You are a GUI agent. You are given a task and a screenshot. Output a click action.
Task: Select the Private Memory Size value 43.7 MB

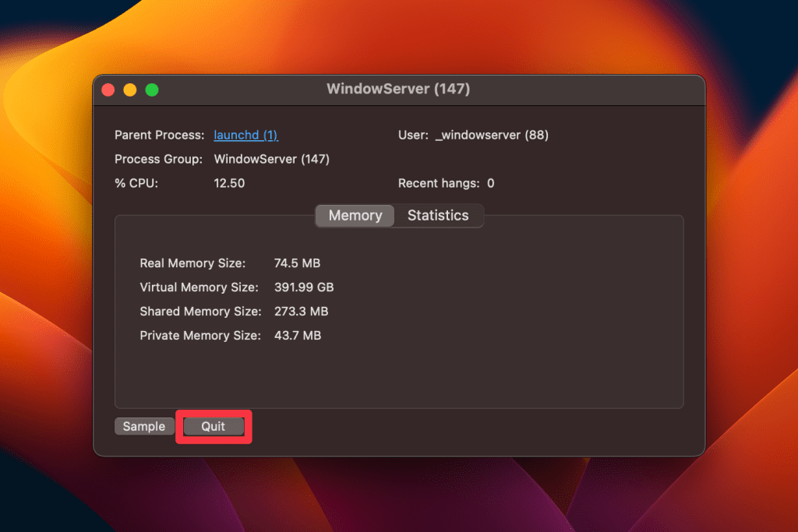(297, 336)
